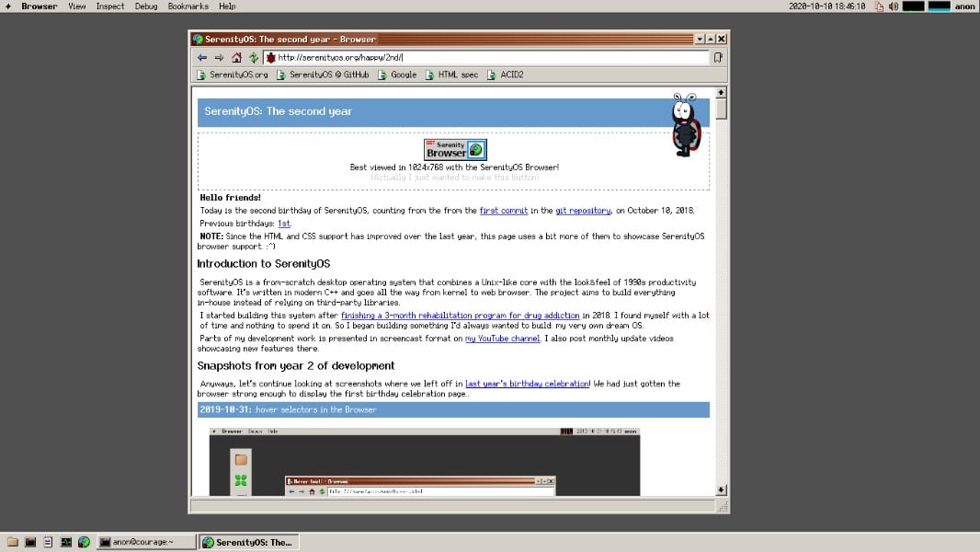Click the scrollbar down arrow

(721, 490)
